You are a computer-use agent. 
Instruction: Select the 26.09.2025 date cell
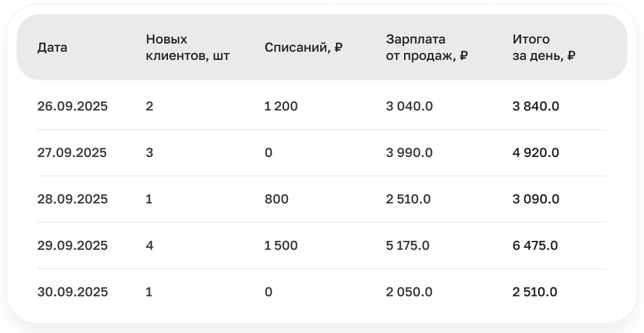tap(72, 106)
